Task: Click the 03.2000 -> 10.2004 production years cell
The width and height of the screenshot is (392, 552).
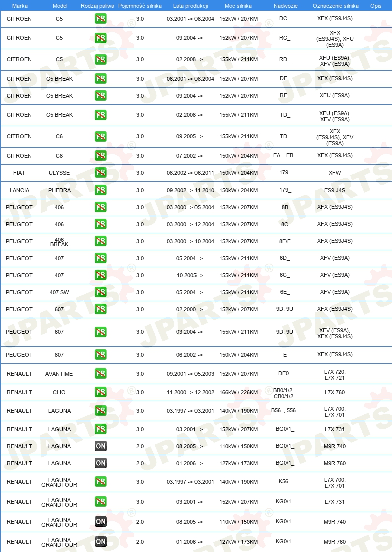Action: [190, 241]
